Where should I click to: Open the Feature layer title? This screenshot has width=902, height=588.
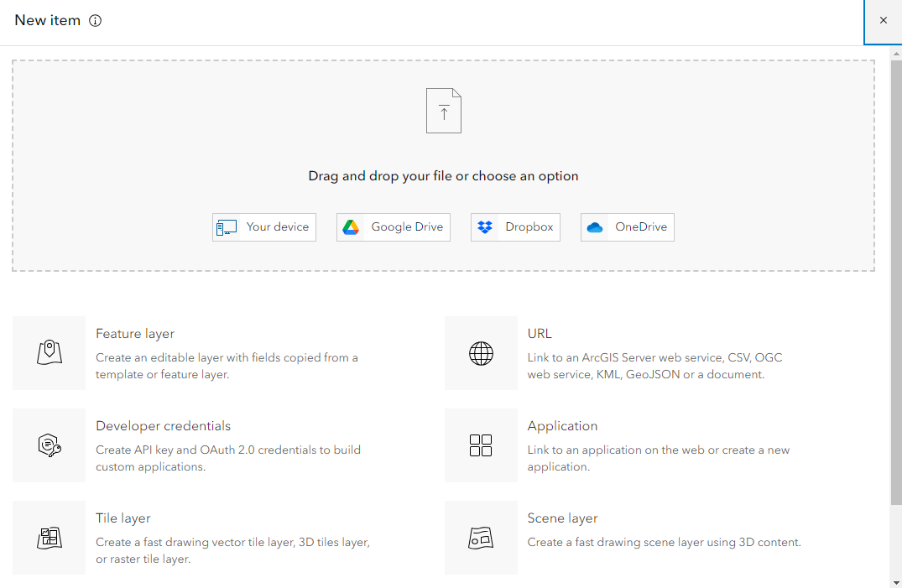pos(135,334)
